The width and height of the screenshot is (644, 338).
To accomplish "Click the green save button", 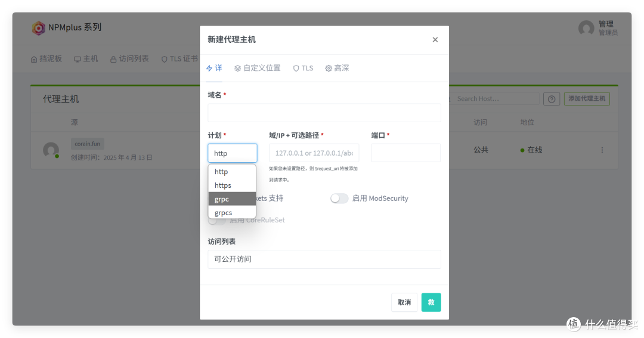I will (x=431, y=302).
